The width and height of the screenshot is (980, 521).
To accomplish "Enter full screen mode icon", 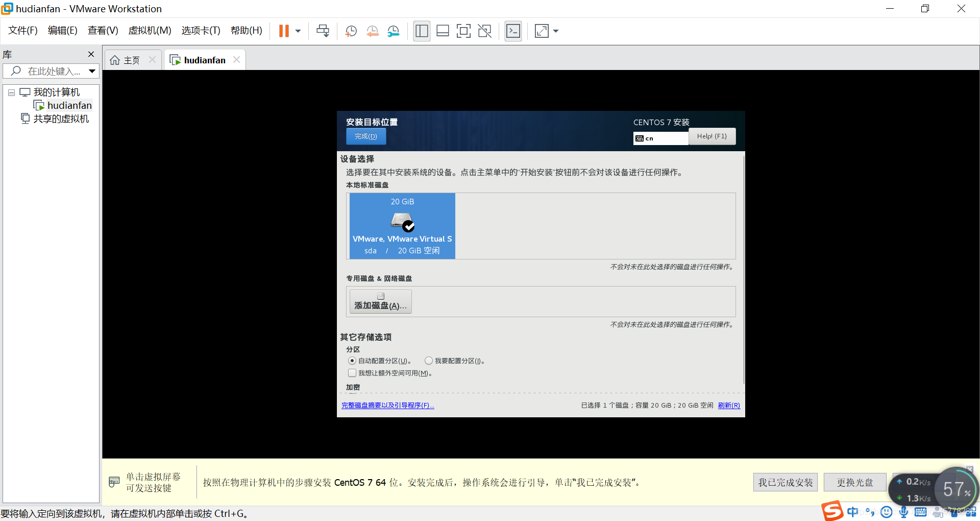I will click(x=463, y=31).
